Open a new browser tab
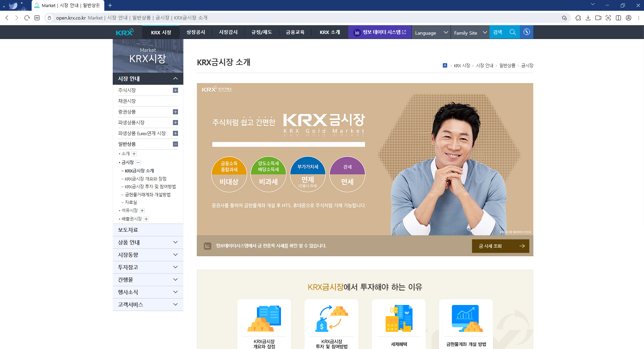The height and width of the screenshot is (349, 644). point(110,5)
